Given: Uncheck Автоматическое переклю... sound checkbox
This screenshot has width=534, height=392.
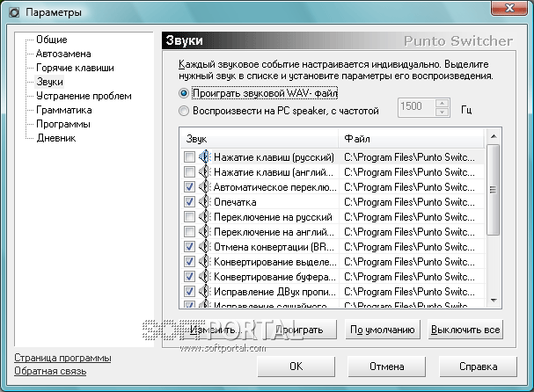Looking at the screenshot, I should pyautogui.click(x=189, y=187).
